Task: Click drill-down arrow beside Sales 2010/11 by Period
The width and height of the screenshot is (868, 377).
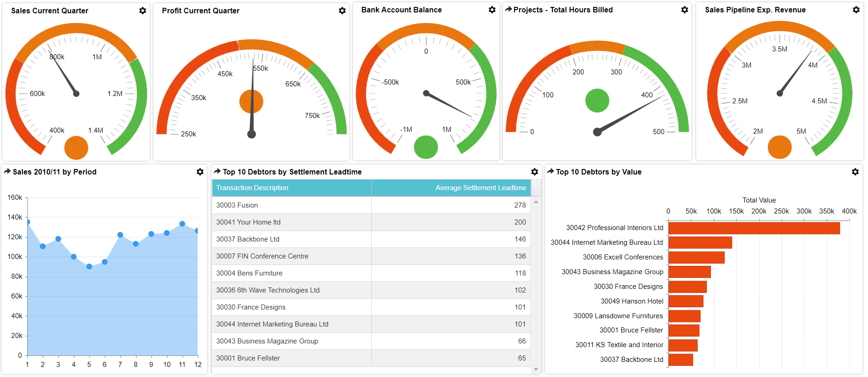Action: 7,171
